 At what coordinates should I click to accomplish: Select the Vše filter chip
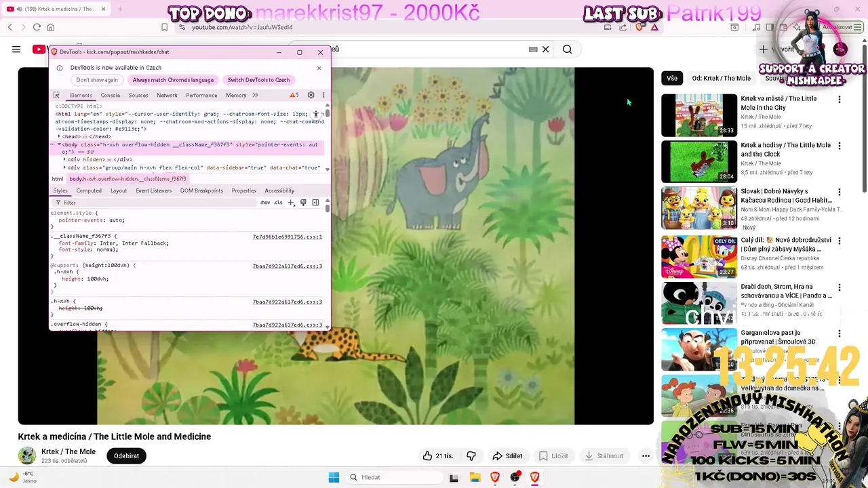coord(672,78)
